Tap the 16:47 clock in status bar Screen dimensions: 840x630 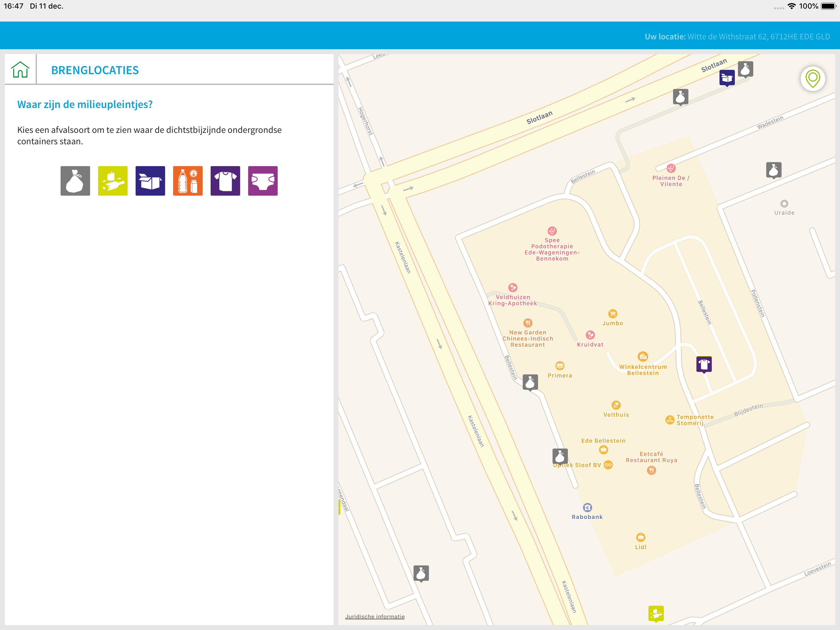tap(13, 6)
